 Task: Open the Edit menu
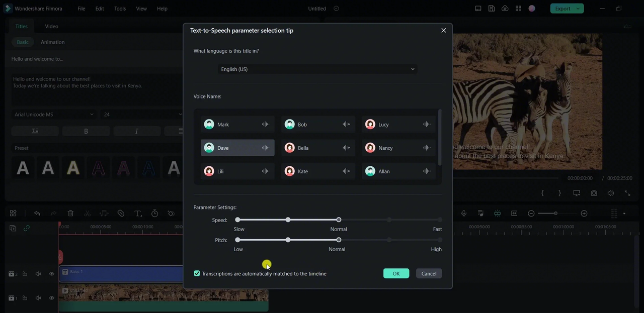[x=100, y=9]
